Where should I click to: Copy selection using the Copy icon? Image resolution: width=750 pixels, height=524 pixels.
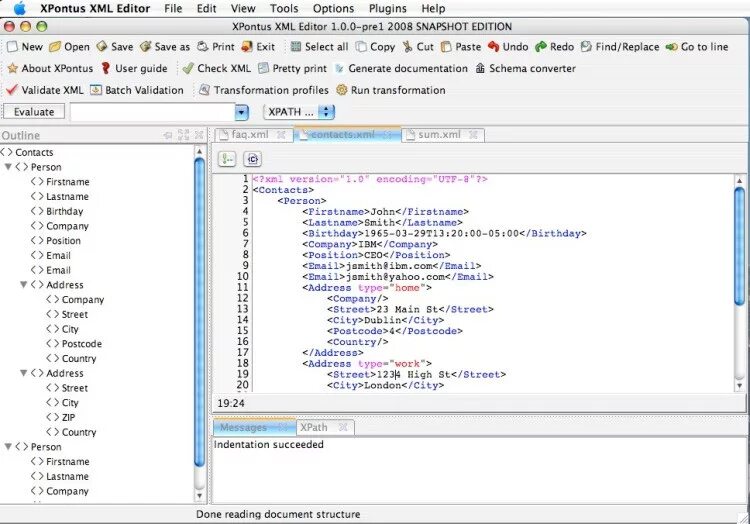point(361,47)
